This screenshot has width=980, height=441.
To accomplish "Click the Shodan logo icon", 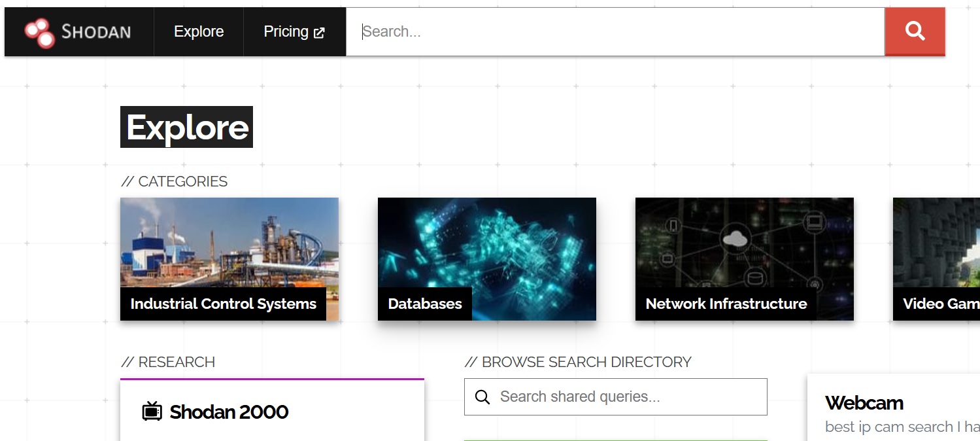I will pos(38,31).
